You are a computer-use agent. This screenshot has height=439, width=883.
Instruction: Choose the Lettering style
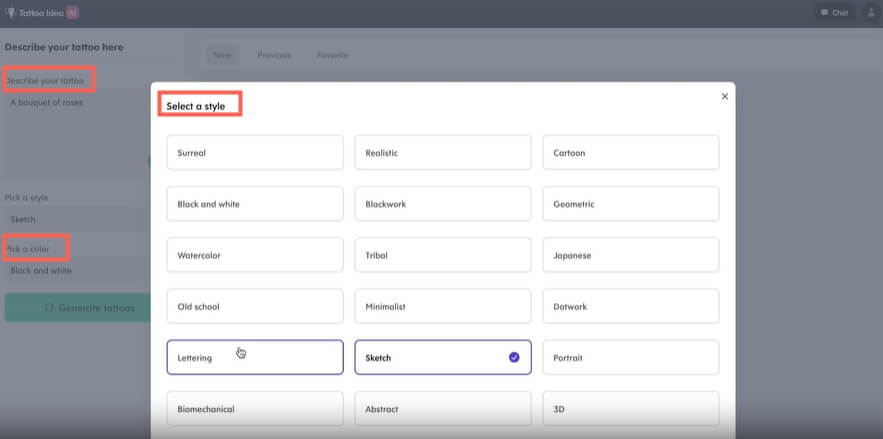pos(255,357)
